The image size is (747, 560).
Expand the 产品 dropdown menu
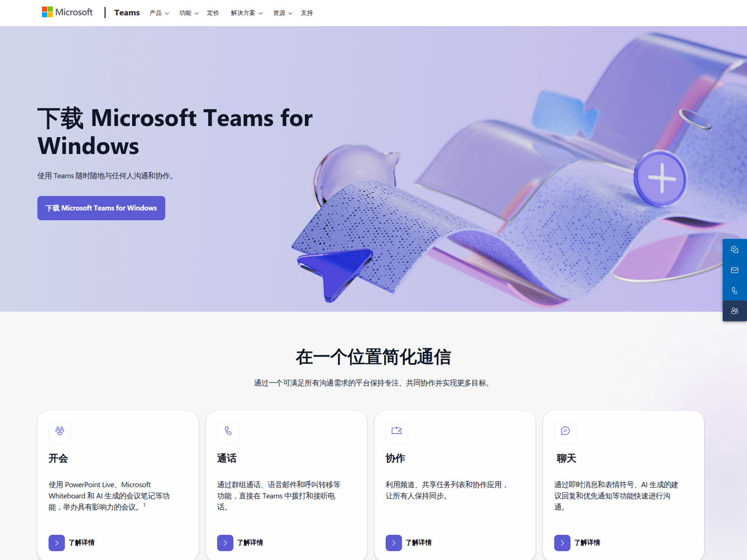pos(159,13)
